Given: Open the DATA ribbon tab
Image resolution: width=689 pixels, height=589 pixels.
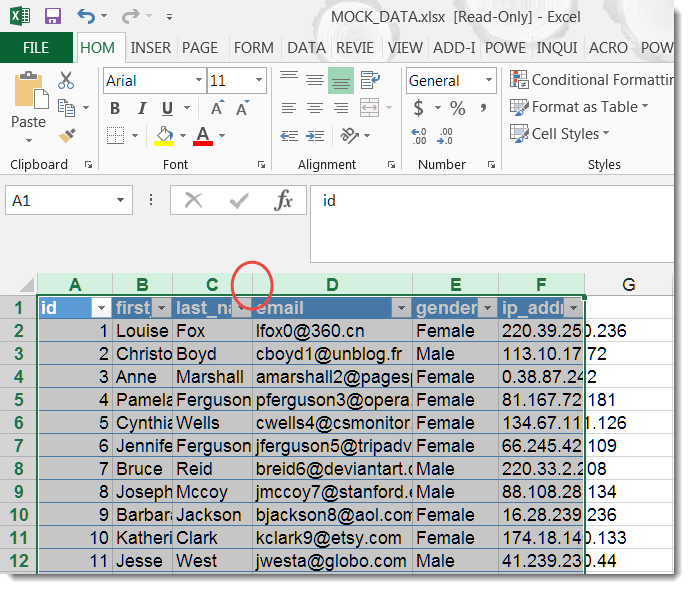Looking at the screenshot, I should [x=306, y=47].
